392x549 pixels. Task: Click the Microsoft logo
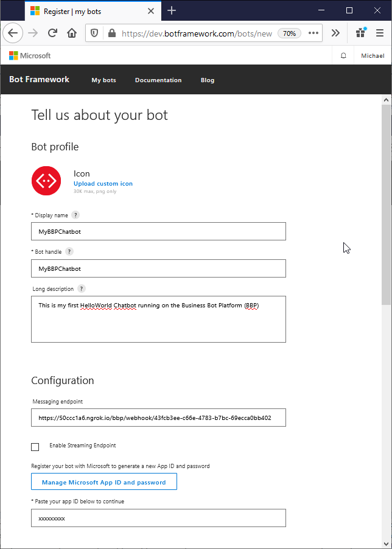pos(30,55)
